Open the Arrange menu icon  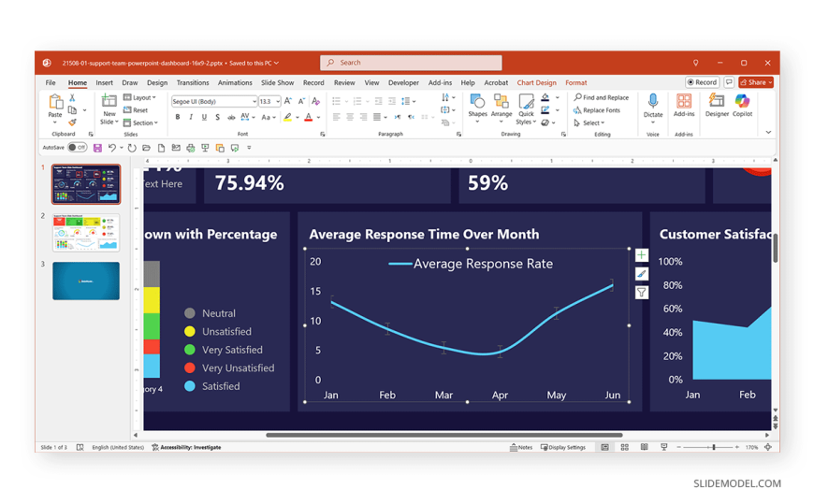click(x=501, y=101)
